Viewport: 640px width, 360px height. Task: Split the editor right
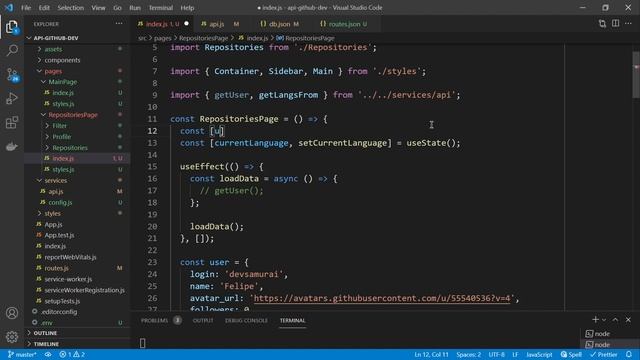[616, 24]
